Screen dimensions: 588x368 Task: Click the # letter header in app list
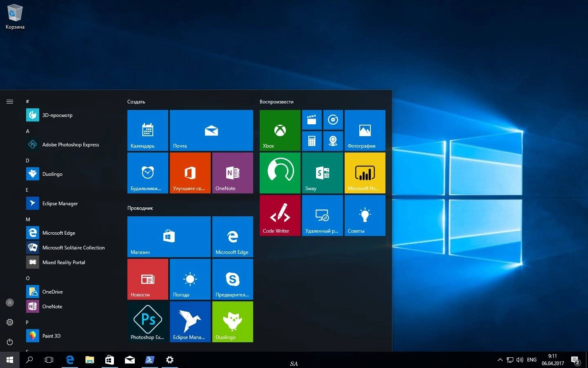(27, 101)
